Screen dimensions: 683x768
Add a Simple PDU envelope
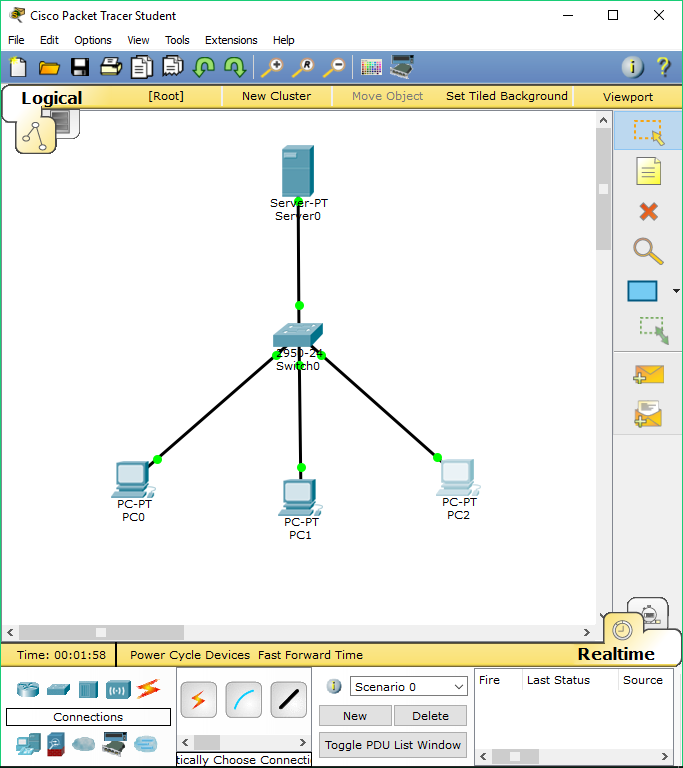648,375
